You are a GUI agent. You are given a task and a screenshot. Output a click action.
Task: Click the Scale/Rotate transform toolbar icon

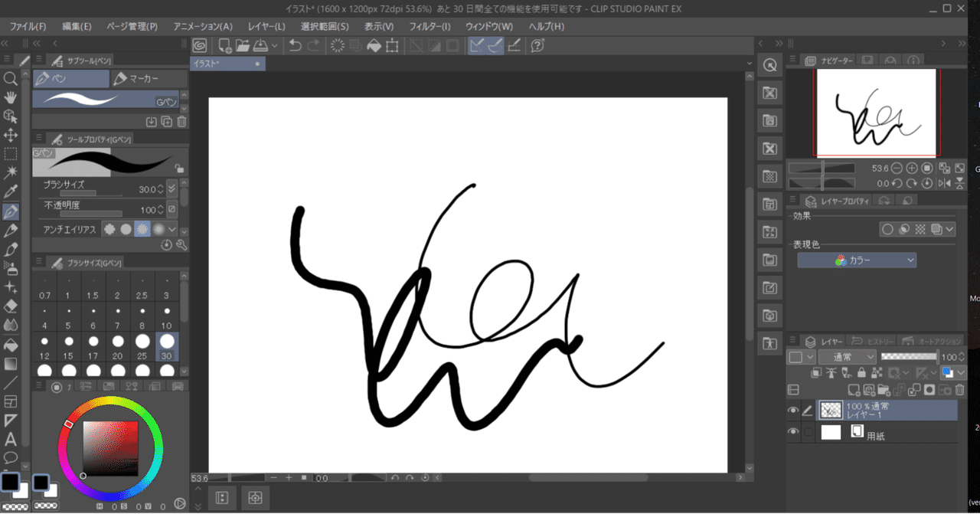coord(393,45)
